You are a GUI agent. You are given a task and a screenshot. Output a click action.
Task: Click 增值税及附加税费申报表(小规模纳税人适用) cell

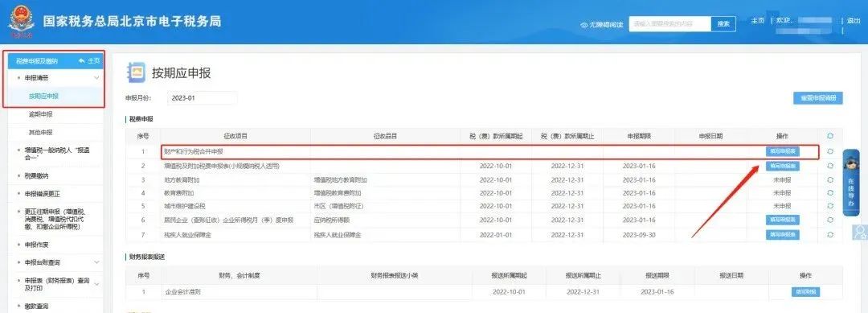222,166
